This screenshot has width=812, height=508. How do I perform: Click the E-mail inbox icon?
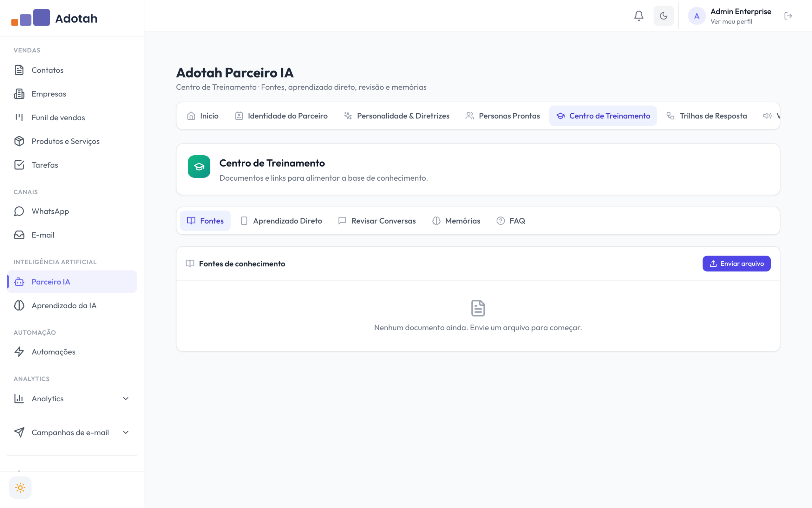(x=19, y=235)
